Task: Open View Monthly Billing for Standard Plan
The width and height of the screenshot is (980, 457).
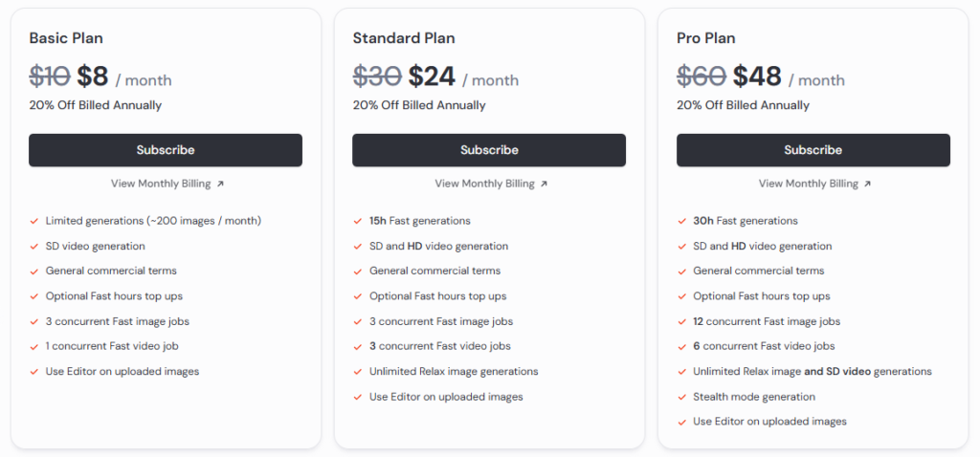Action: tap(484, 184)
